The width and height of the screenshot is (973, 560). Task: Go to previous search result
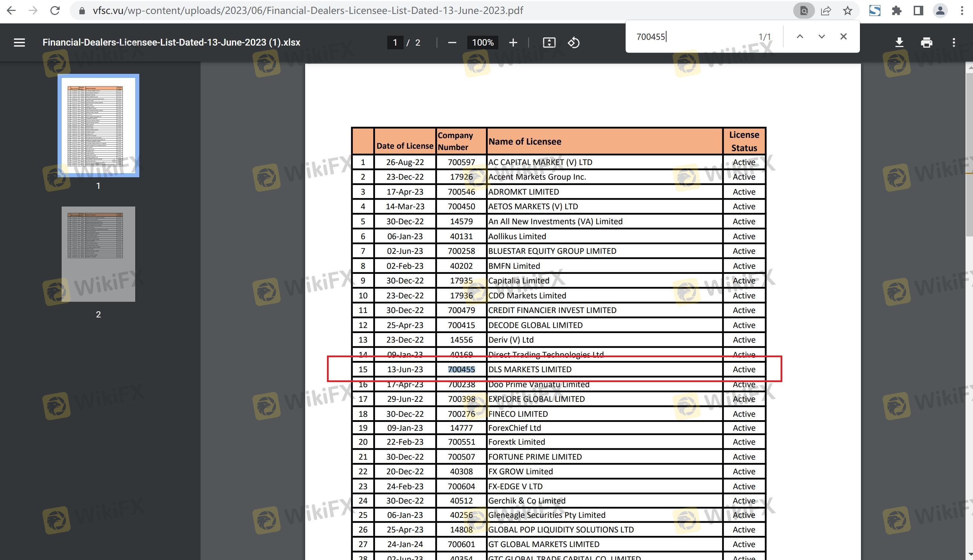[x=800, y=36]
